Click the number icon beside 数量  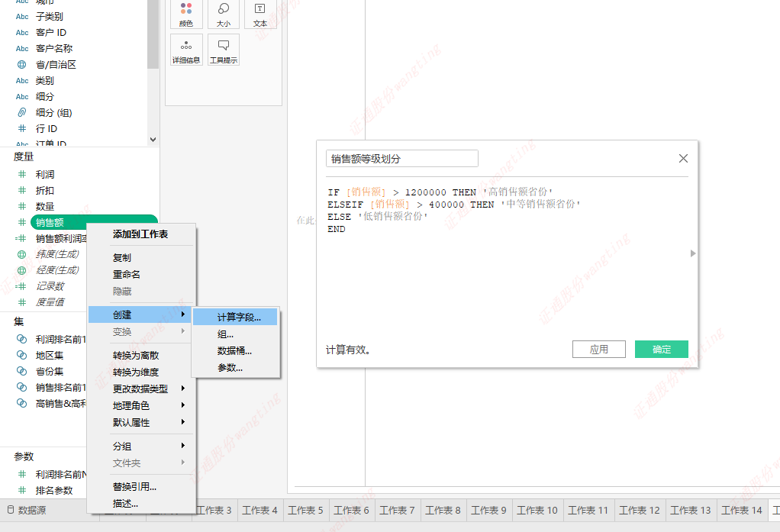pyautogui.click(x=22, y=207)
